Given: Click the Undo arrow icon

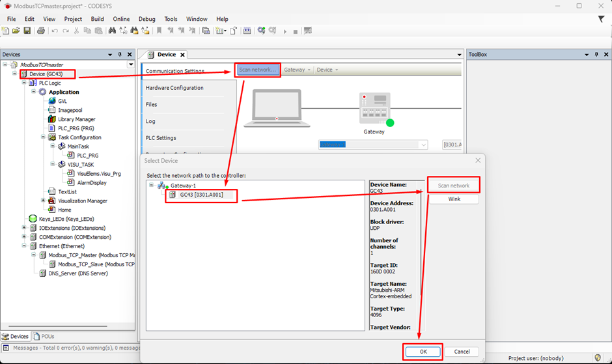Looking at the screenshot, I should click(x=55, y=31).
